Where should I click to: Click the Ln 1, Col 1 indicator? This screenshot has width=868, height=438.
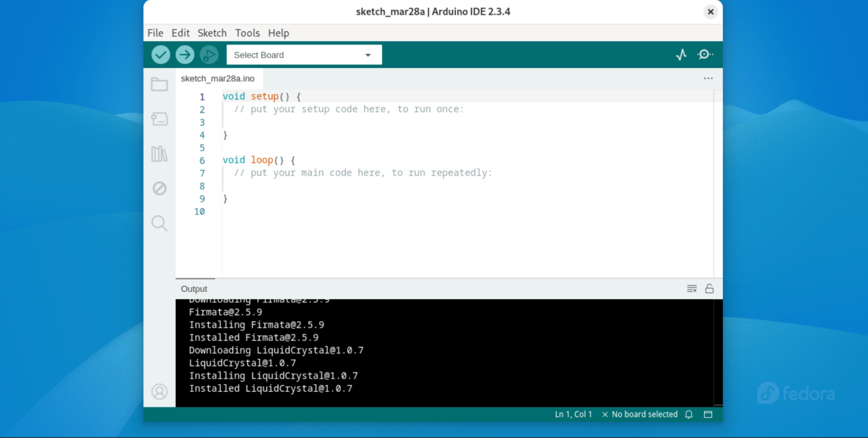tap(573, 414)
